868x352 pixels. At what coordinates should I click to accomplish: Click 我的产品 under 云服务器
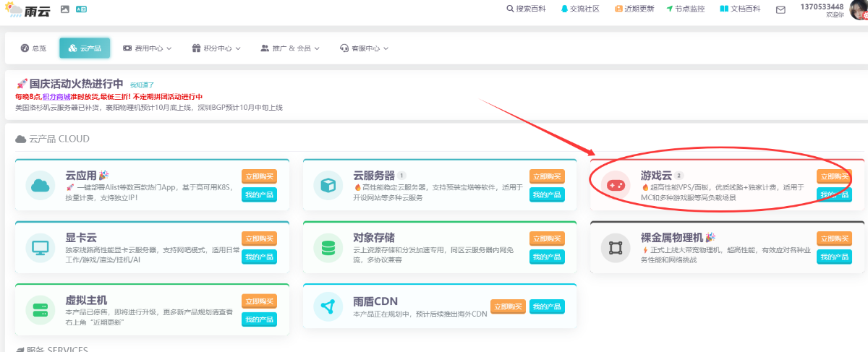click(547, 194)
